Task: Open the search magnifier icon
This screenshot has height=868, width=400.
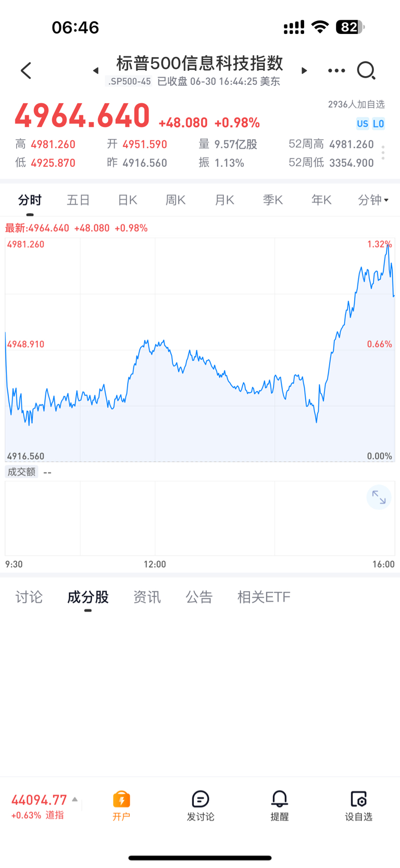Action: (x=366, y=70)
